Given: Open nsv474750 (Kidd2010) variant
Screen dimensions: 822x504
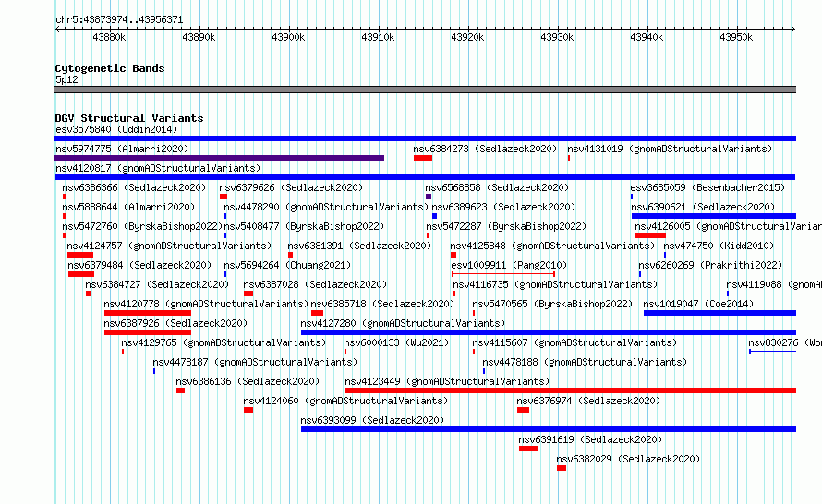Looking at the screenshot, I should pos(719,246).
